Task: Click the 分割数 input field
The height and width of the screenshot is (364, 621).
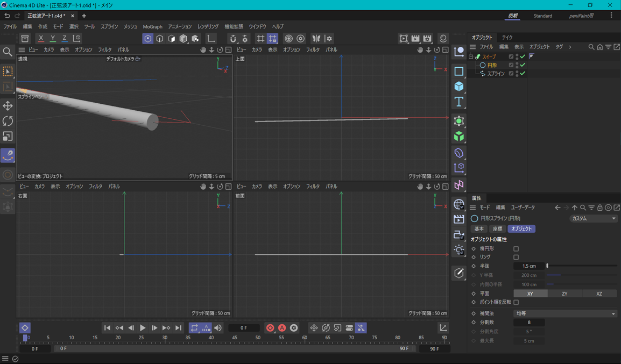Action: [529, 323]
